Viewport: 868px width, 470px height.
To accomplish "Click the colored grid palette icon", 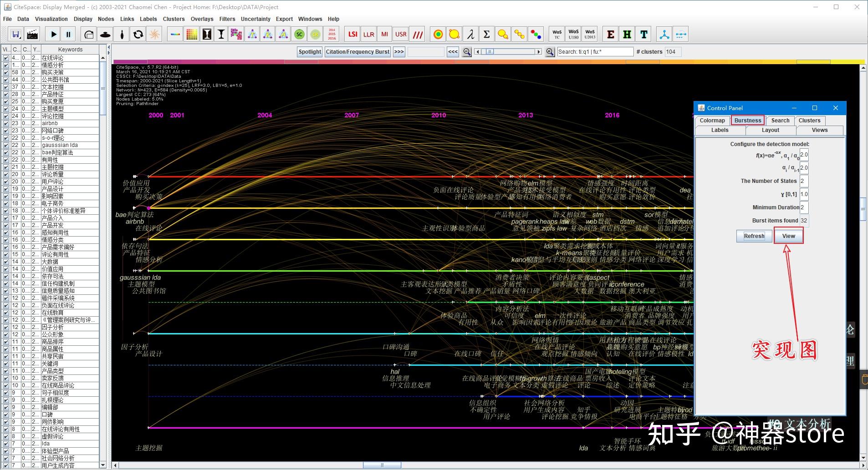I will [191, 34].
